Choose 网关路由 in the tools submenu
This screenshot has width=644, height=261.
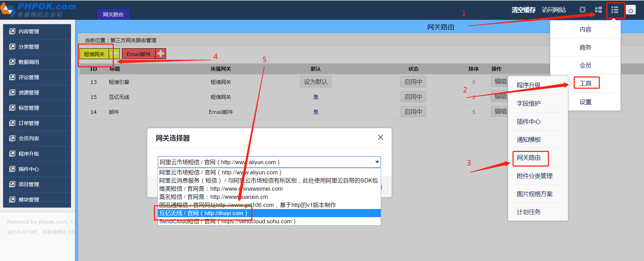[529, 158]
